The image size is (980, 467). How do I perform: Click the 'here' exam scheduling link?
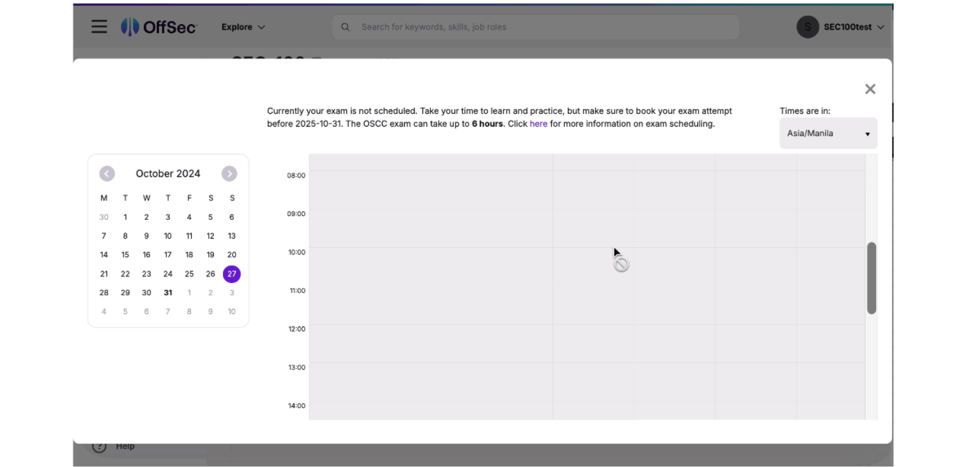tap(538, 124)
